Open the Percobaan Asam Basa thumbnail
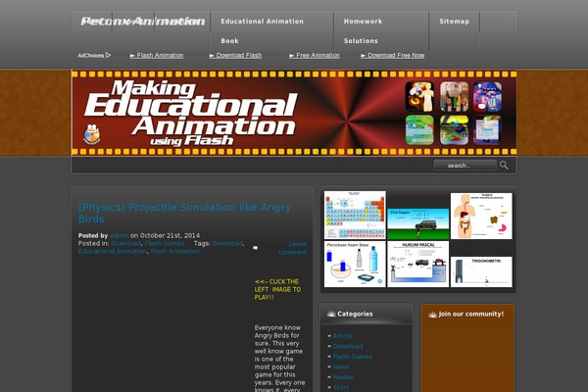The image size is (588, 392). [355, 264]
